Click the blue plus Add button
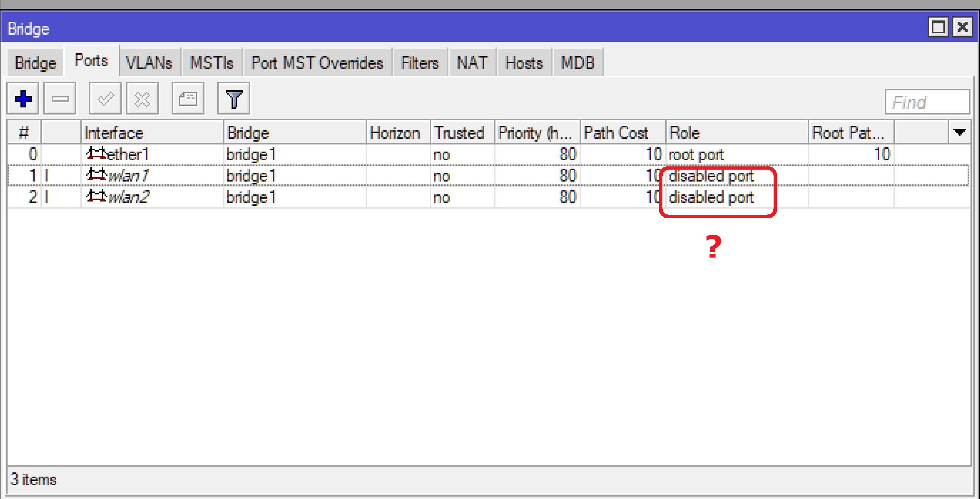The height and width of the screenshot is (499, 980). [x=23, y=99]
